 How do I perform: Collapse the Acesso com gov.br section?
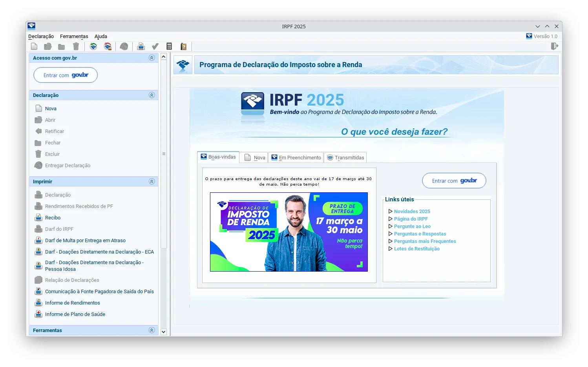pos(152,57)
